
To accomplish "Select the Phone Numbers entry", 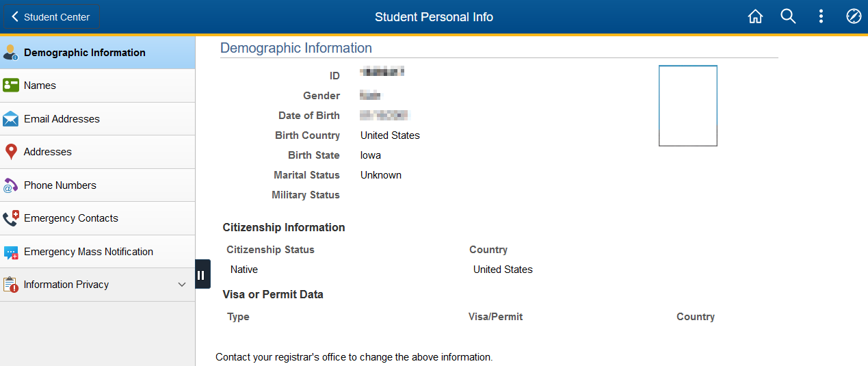I will [60, 185].
